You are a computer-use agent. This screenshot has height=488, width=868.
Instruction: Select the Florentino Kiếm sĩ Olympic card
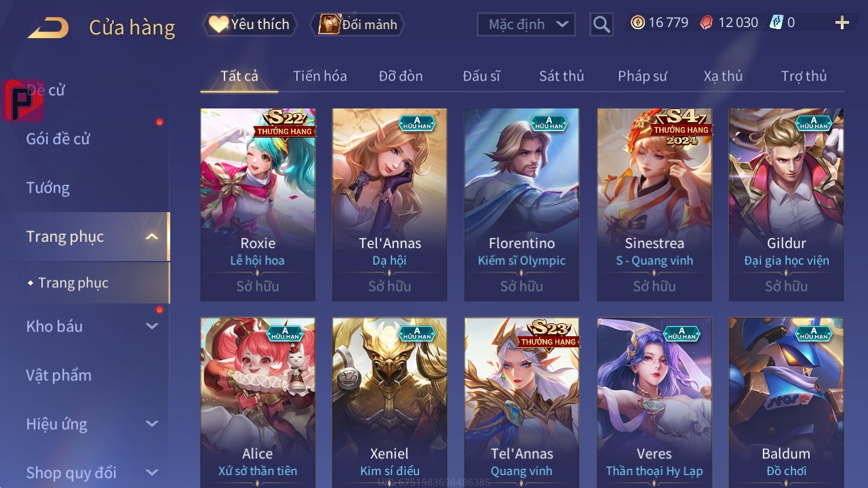tap(521, 205)
